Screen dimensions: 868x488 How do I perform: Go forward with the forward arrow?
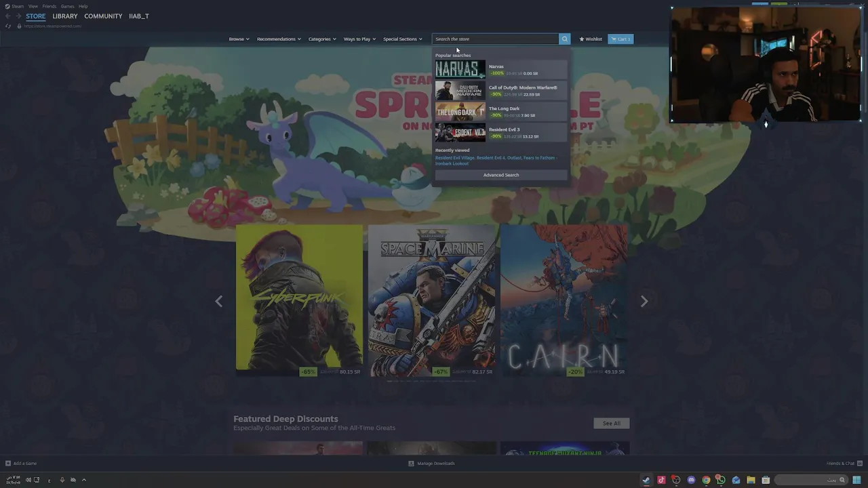18,16
